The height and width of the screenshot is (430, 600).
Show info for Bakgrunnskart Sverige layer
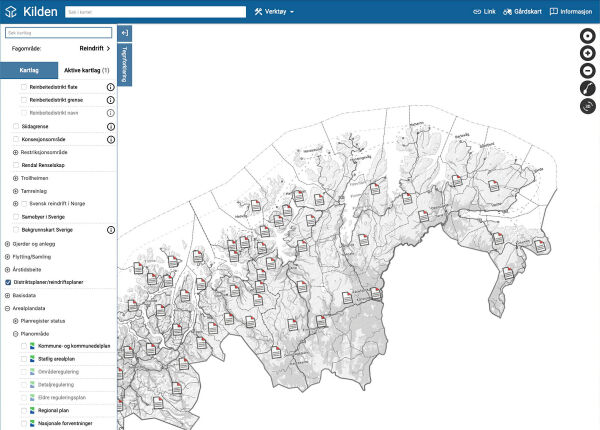coord(111,230)
